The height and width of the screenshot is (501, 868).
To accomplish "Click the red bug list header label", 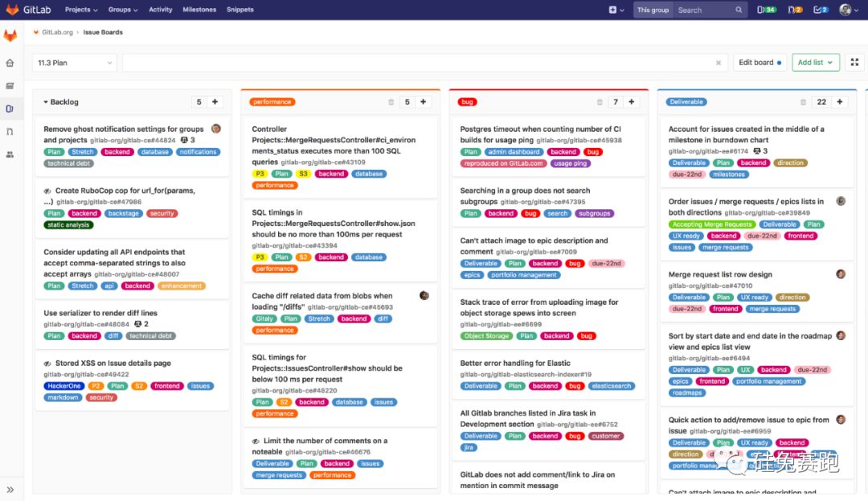I will (x=467, y=102).
